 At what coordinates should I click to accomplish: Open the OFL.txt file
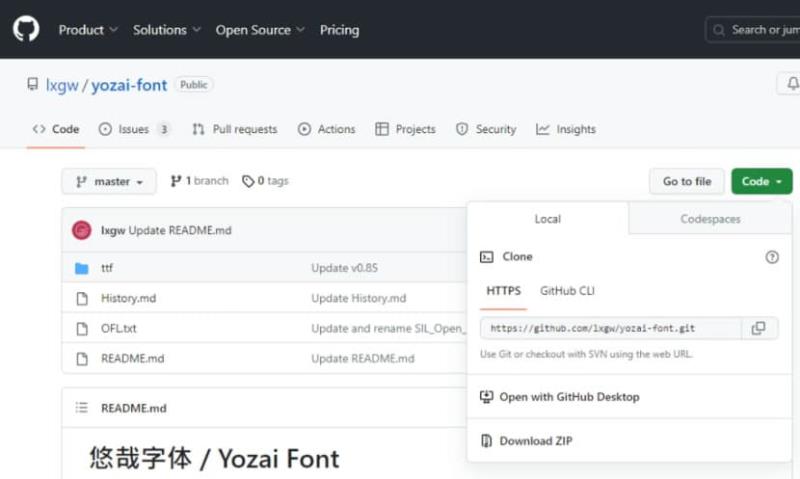(x=118, y=328)
